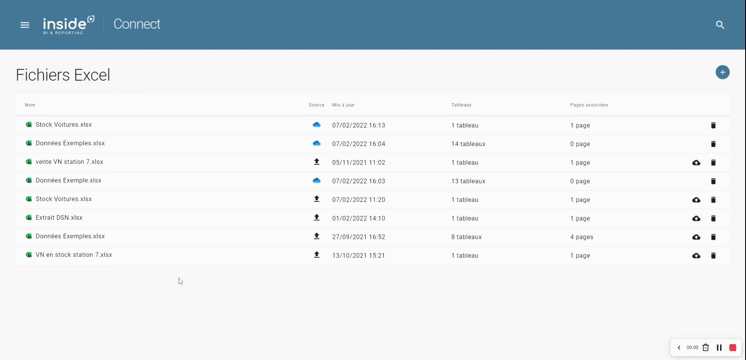The image size is (746, 360).
Task: Click the 4 pages cell
Action: 581,237
